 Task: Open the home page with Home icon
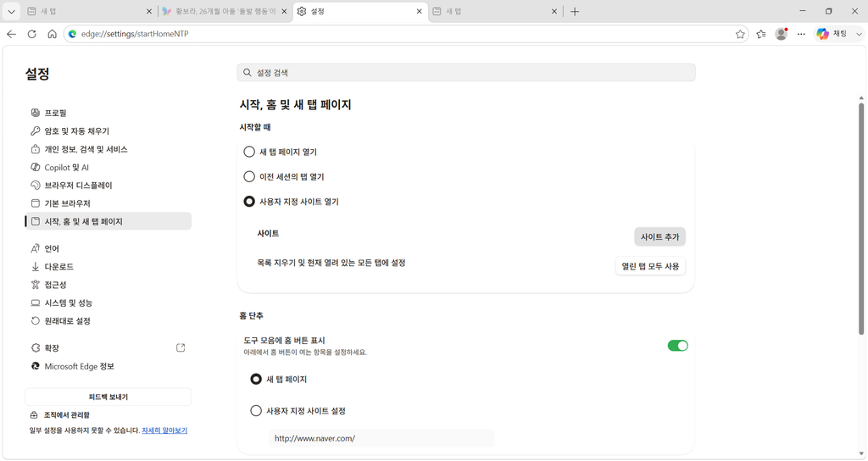52,34
